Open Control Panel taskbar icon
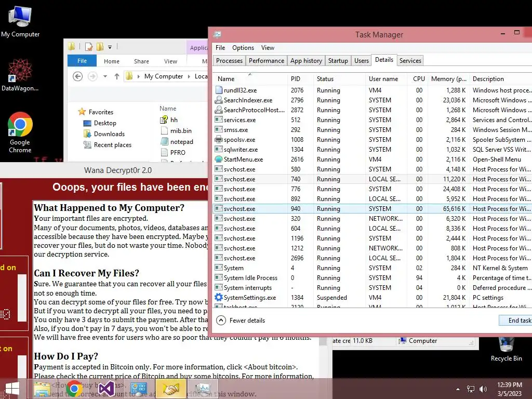 pos(138,389)
